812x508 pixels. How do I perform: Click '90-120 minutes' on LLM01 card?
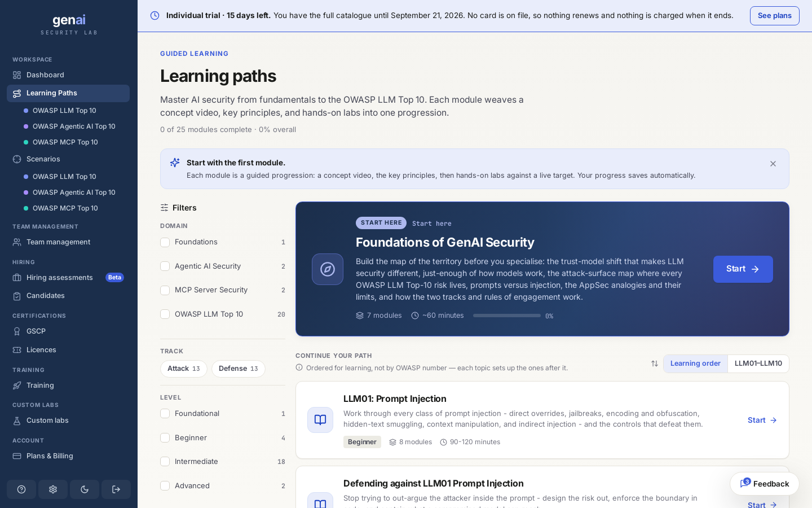(x=470, y=442)
